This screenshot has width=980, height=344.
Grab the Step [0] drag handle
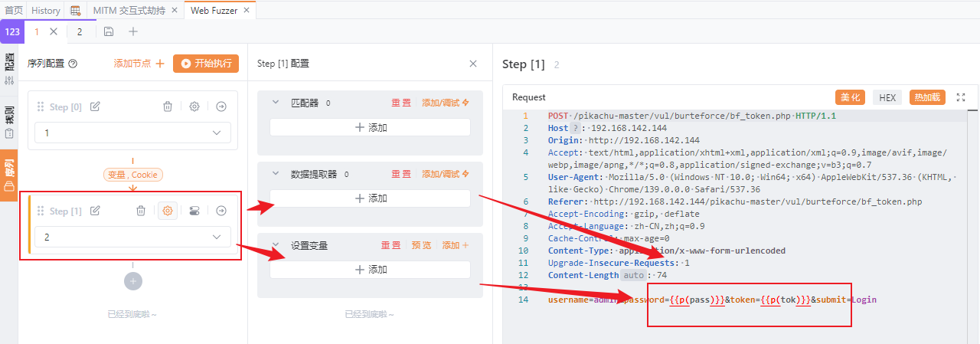[41, 106]
